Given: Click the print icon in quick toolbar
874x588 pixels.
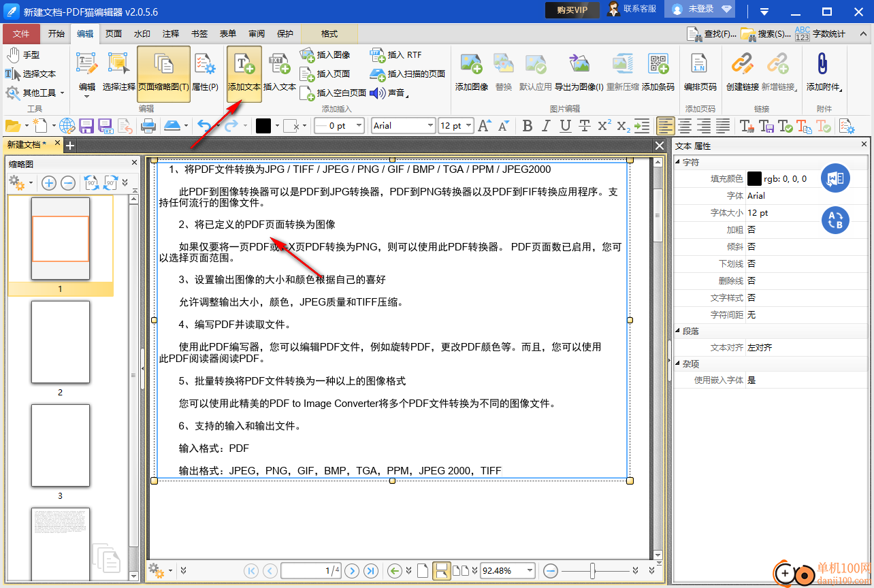Looking at the screenshot, I should (148, 126).
